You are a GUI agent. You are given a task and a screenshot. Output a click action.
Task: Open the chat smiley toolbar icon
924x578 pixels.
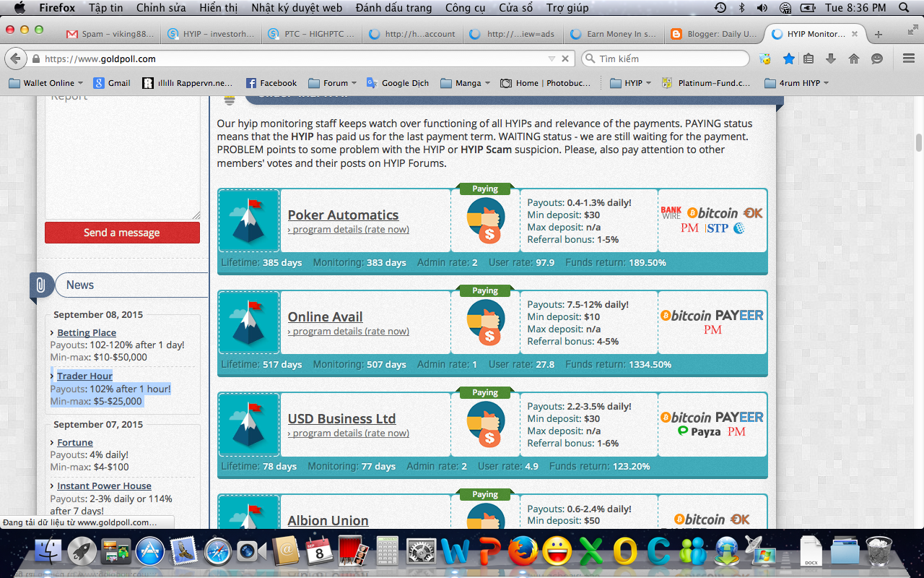point(877,59)
